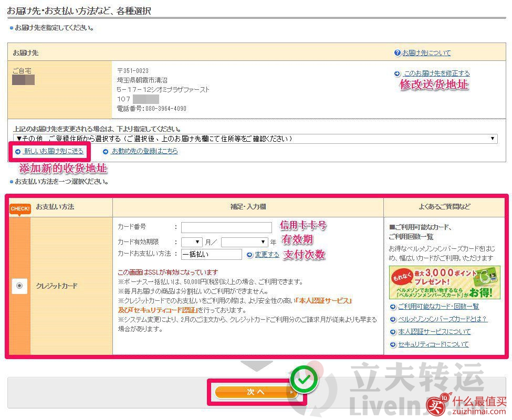Click arrow icon beside お勤め先の登録はこちら
Image resolution: width=512 pixels, height=420 pixels.
click(x=105, y=151)
